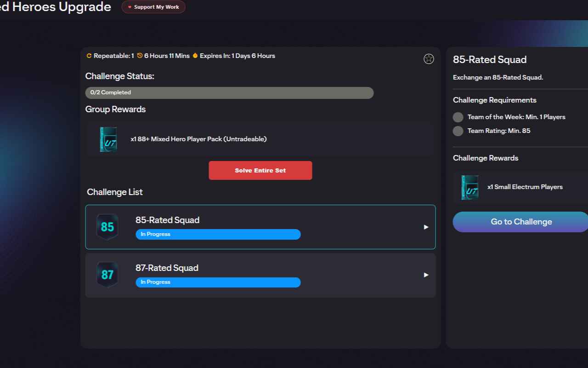Click the 0/2 Completed progress bar

click(x=229, y=92)
